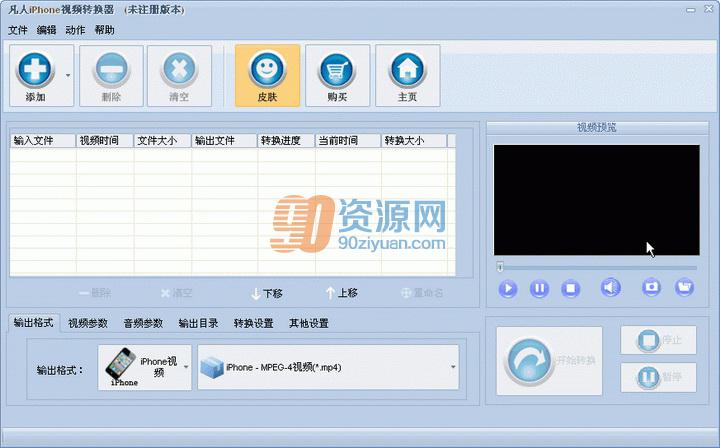Click the 转换进度 column header
Image resolution: width=720 pixels, height=448 pixels.
(x=286, y=140)
